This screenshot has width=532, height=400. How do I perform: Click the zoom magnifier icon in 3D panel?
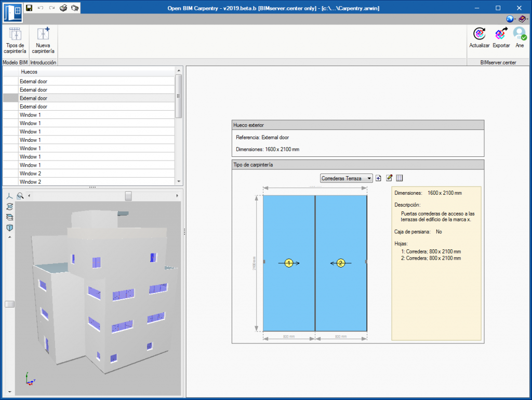(x=20, y=196)
